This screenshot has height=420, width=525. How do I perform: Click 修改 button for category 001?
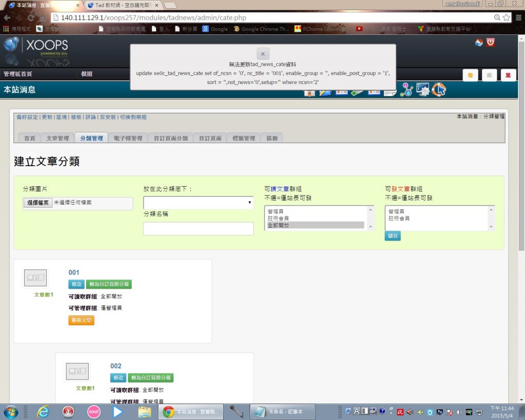coord(76,284)
